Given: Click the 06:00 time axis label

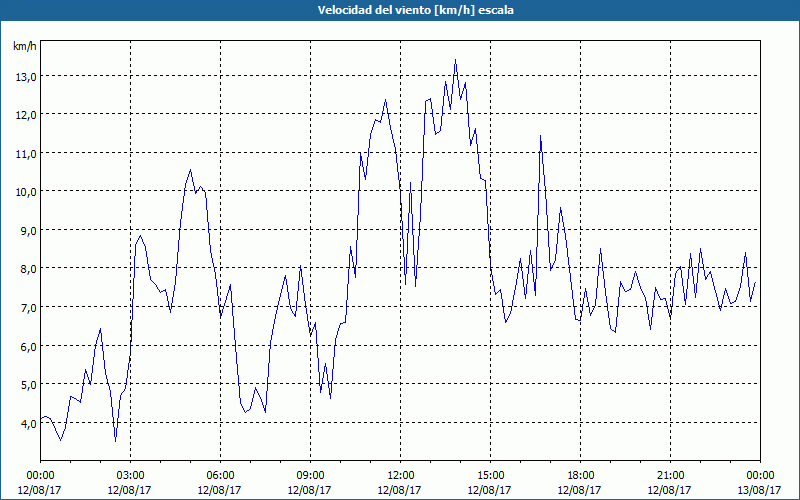Looking at the screenshot, I should coord(220,476).
